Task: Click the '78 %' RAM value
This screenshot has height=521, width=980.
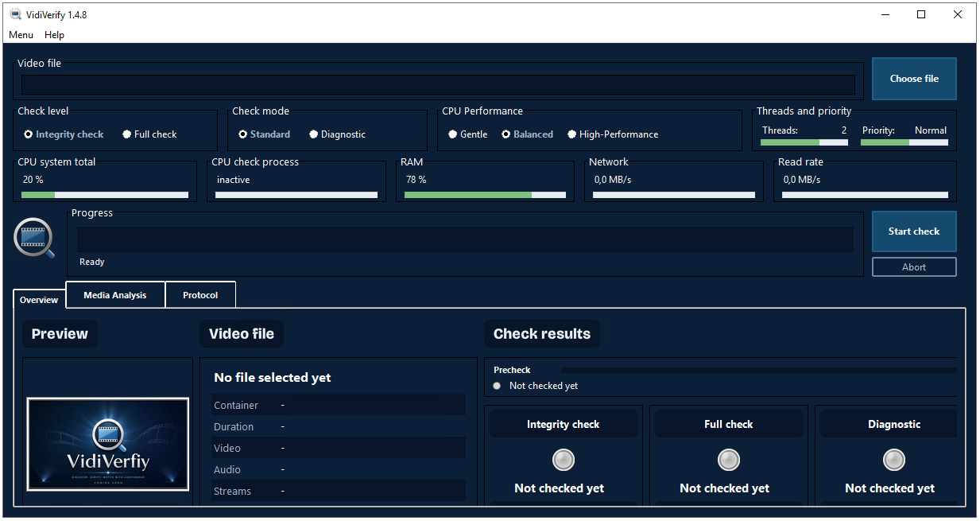Action: tap(416, 180)
